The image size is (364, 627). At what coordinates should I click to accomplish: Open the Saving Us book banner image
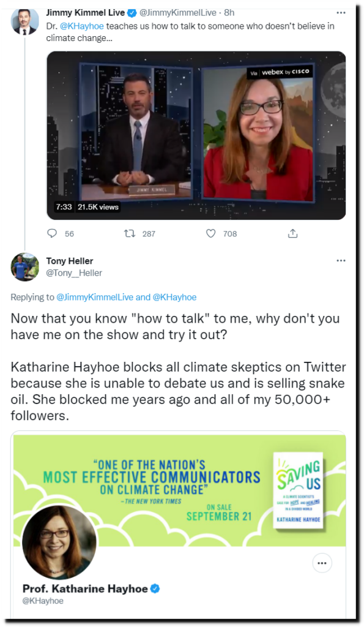point(180,490)
